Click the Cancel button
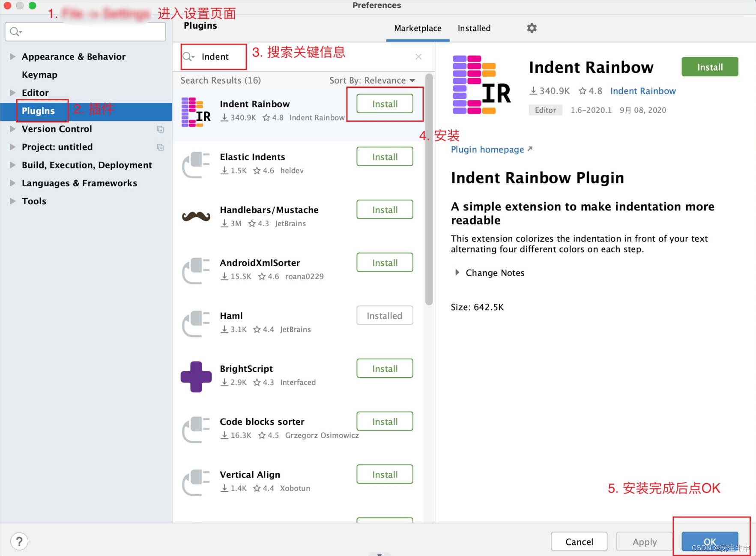This screenshot has width=756, height=556. point(579,541)
